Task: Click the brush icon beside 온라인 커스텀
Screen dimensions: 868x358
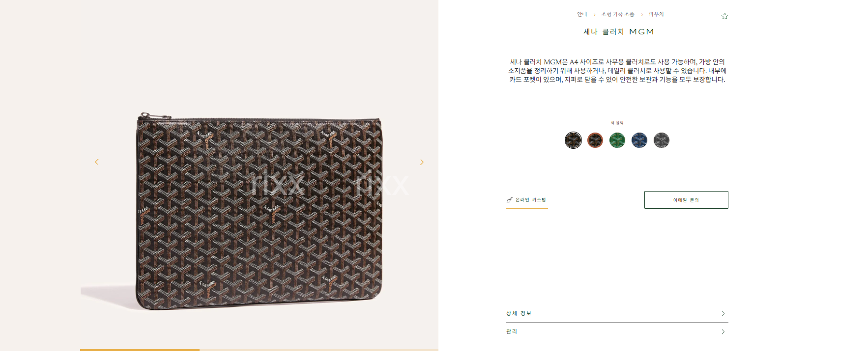Action: click(x=509, y=200)
